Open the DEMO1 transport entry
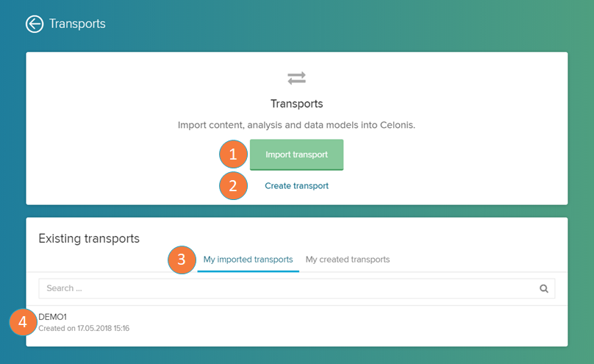This screenshot has width=594, height=364. click(52, 317)
